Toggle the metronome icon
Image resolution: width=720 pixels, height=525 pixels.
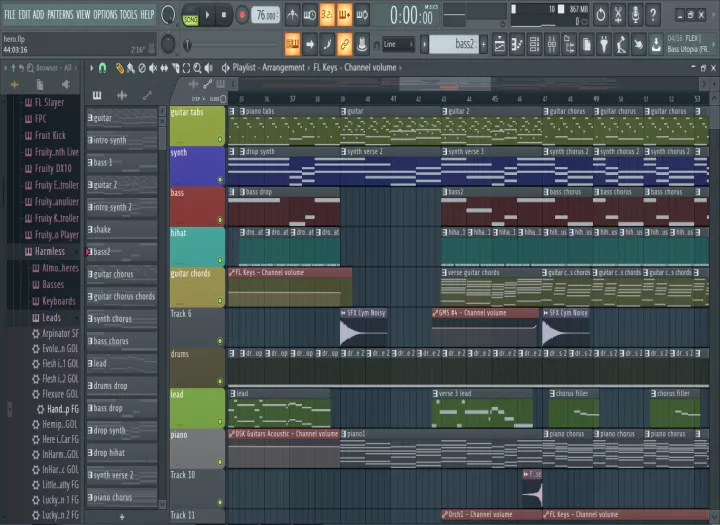coord(292,15)
